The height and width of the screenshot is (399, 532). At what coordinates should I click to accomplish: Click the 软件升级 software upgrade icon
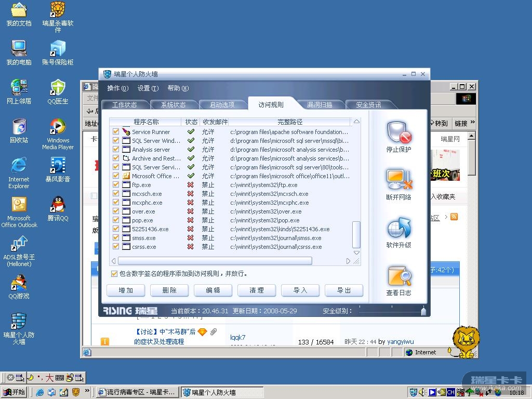(x=399, y=228)
